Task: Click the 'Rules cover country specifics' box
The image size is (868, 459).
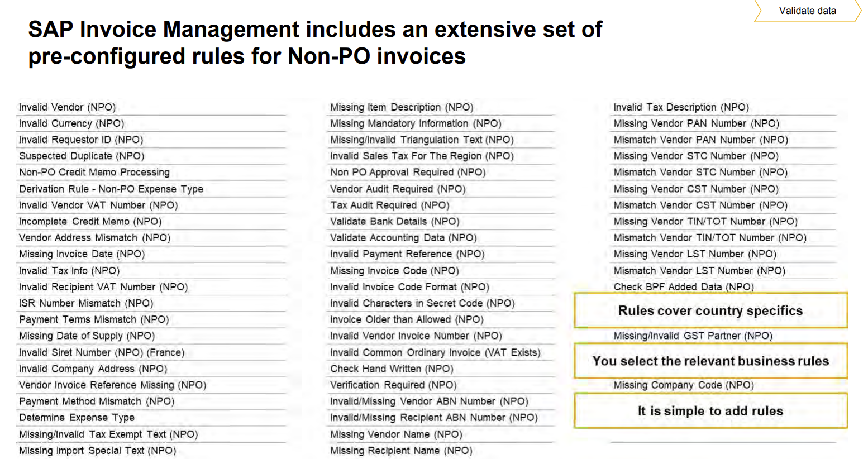Action: [x=710, y=310]
